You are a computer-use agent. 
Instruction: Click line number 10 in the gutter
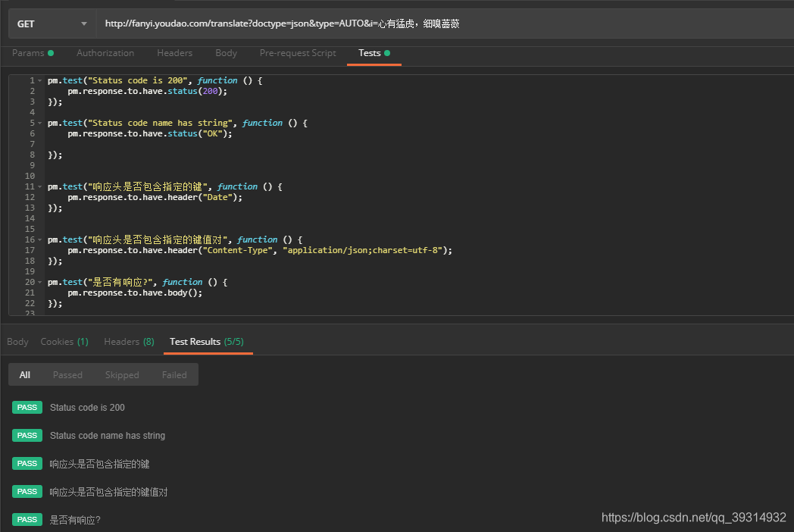coord(30,177)
